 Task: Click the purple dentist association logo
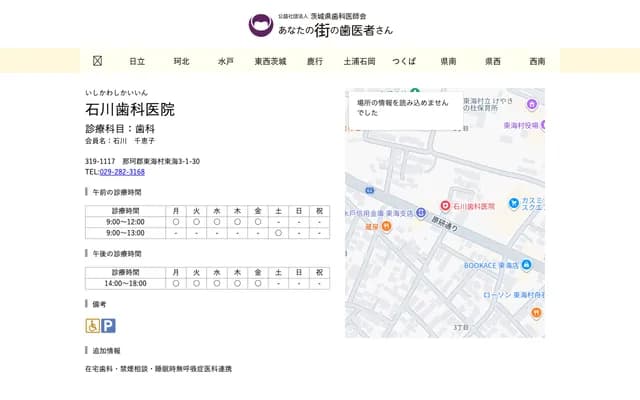tap(261, 25)
